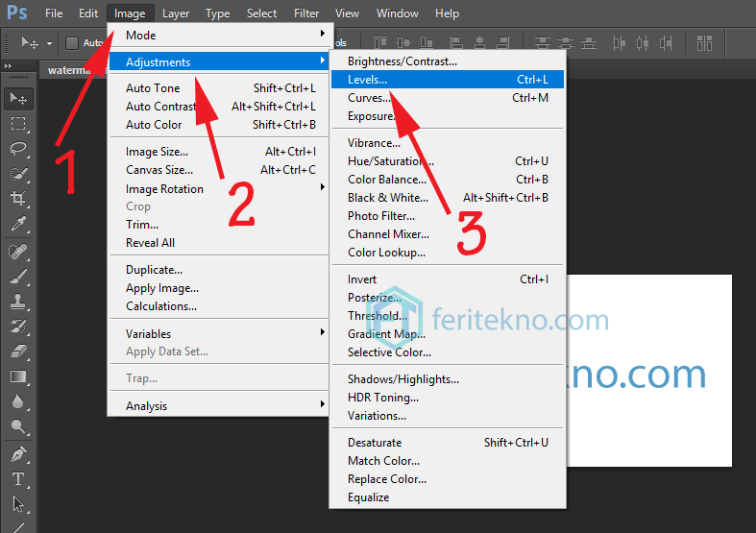Open the Adjustments submenu entry
Screen dimensions: 756x533
[x=219, y=61]
